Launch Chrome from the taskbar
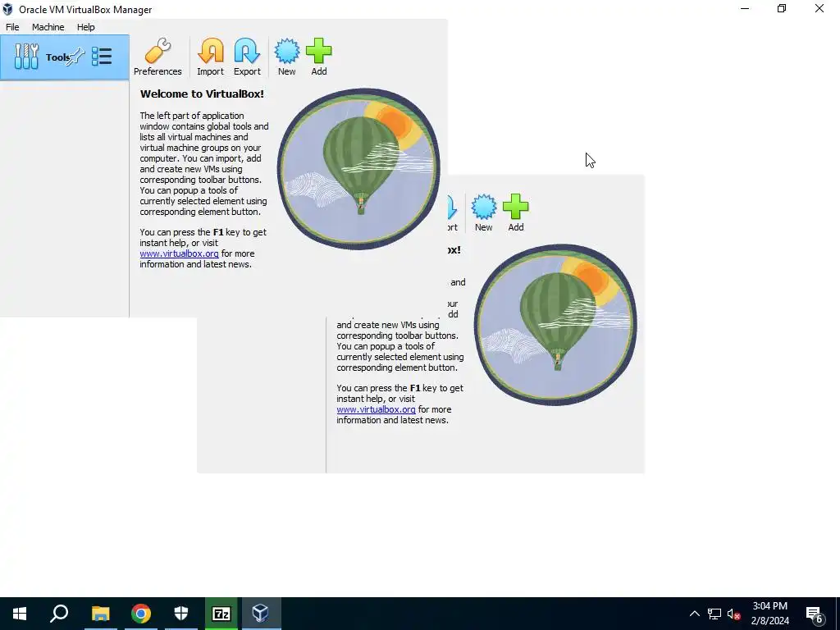Screen dimensions: 840x630 [x=141, y=614]
